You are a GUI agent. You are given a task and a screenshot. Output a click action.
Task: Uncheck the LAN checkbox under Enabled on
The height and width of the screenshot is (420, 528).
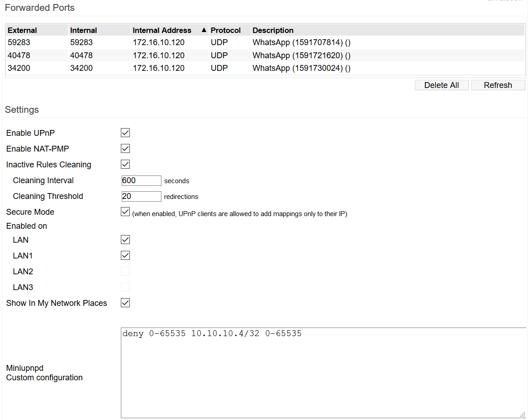pyautogui.click(x=125, y=240)
